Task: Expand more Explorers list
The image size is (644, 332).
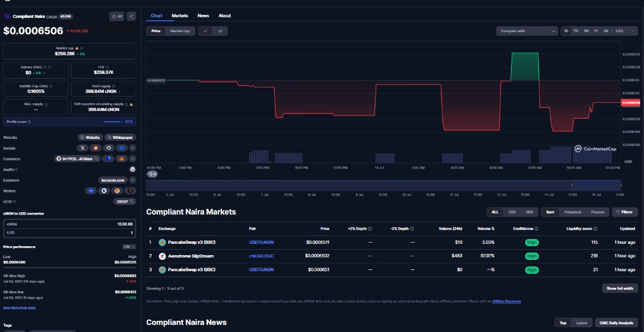Action: pyautogui.click(x=132, y=180)
